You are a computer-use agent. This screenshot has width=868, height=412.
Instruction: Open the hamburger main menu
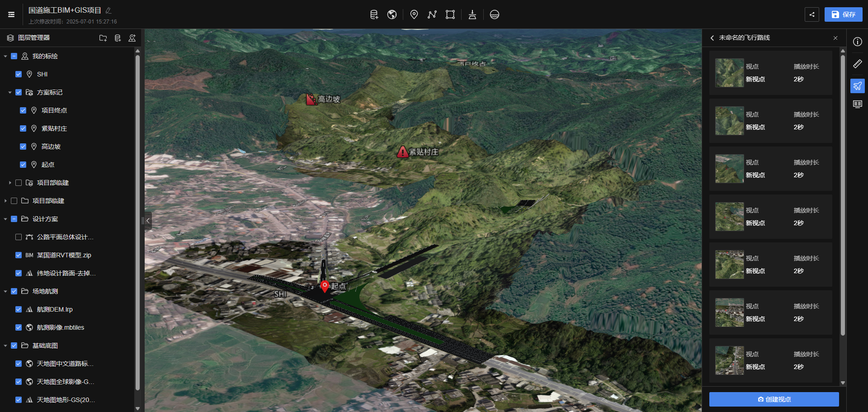[11, 14]
